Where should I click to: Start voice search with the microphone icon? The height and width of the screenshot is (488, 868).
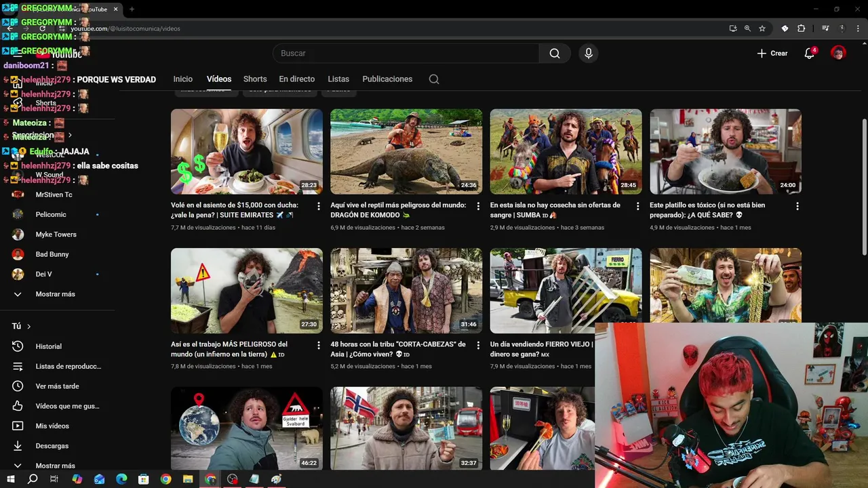(588, 54)
